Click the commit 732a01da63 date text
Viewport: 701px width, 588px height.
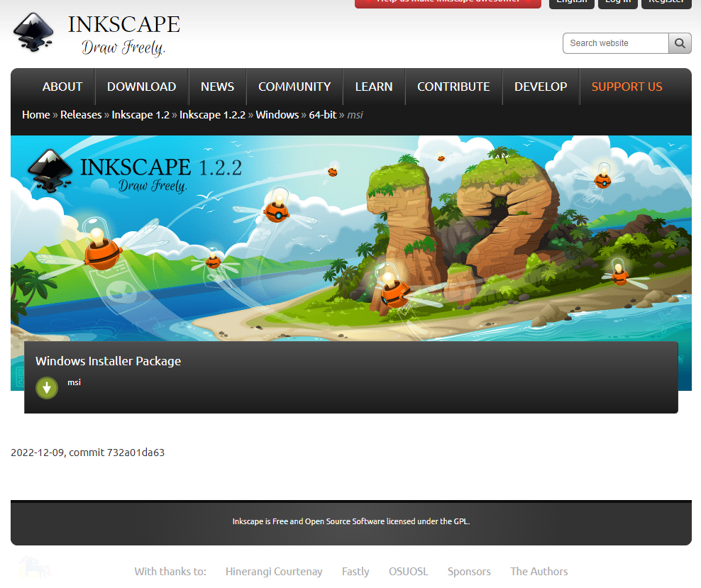point(88,453)
